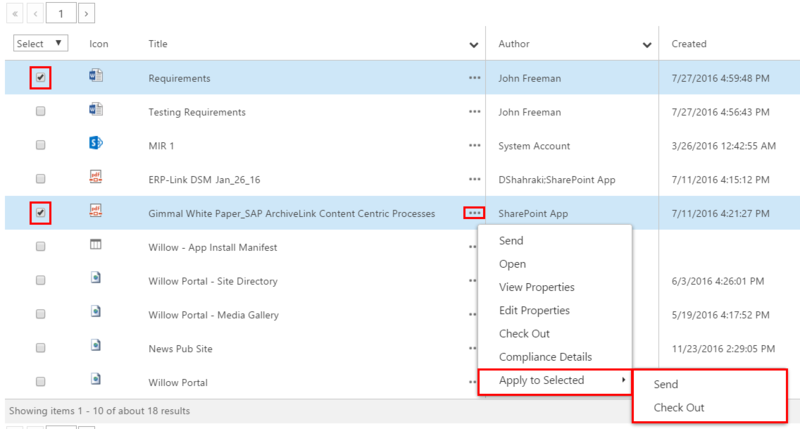Click the PDF icon for ERP-Link DSM
The width and height of the screenshot is (800, 429).
coord(97,178)
